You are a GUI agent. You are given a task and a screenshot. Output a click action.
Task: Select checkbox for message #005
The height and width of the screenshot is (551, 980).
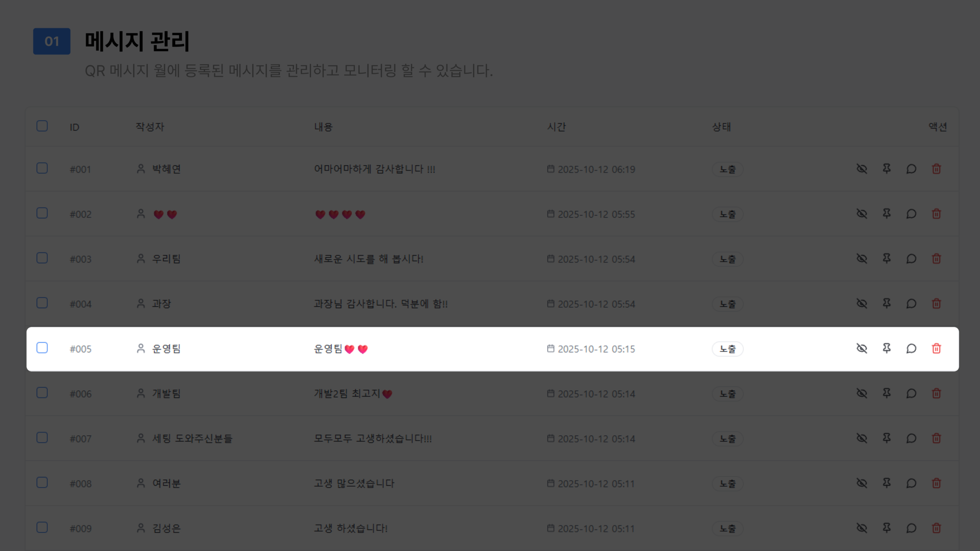point(42,348)
